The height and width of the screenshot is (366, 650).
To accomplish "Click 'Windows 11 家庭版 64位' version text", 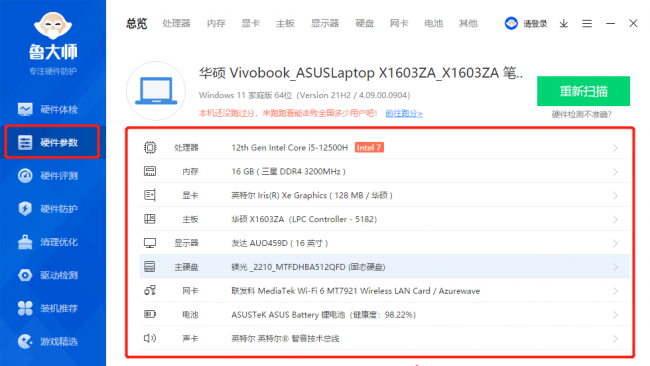I will (x=245, y=95).
